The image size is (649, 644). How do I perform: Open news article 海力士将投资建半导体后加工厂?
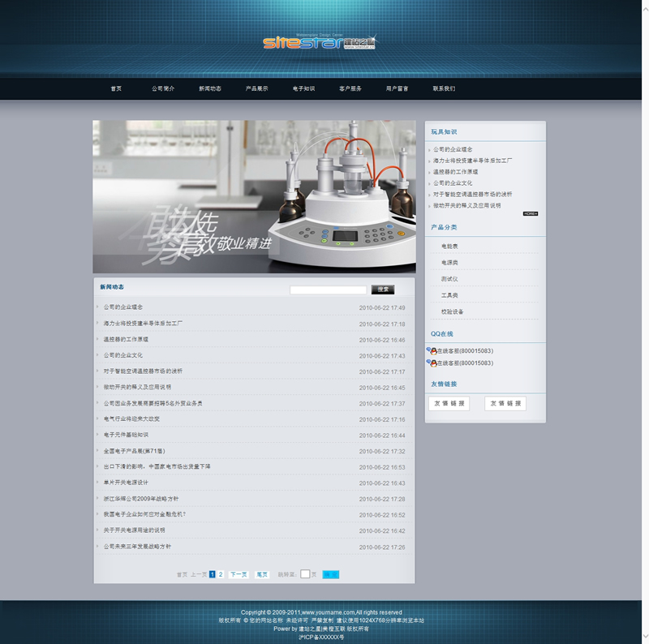143,323
